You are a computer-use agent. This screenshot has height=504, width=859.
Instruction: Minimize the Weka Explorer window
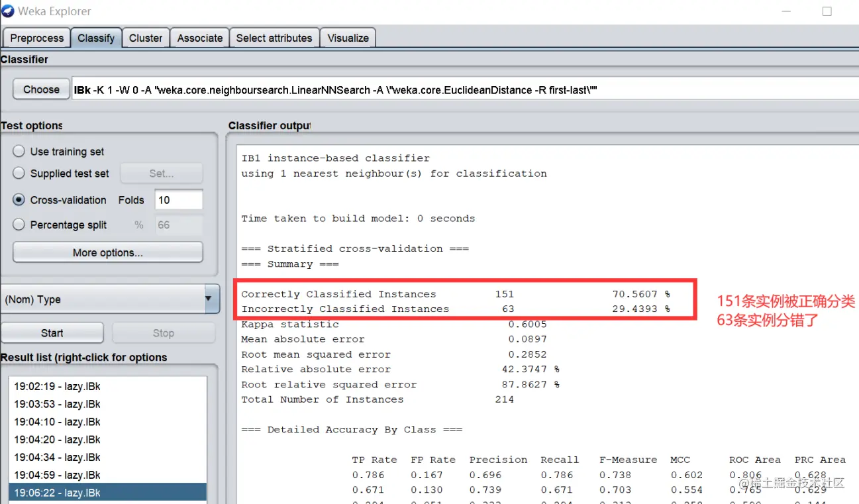(786, 11)
